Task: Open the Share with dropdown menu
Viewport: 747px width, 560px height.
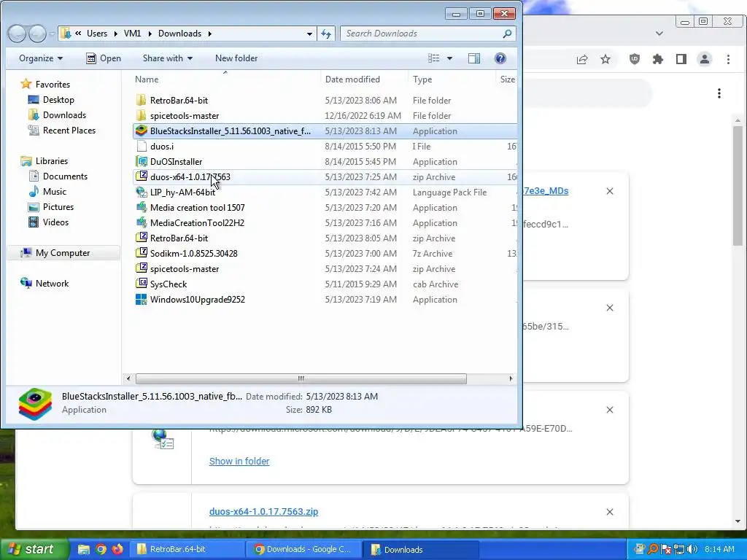Action: [x=168, y=58]
